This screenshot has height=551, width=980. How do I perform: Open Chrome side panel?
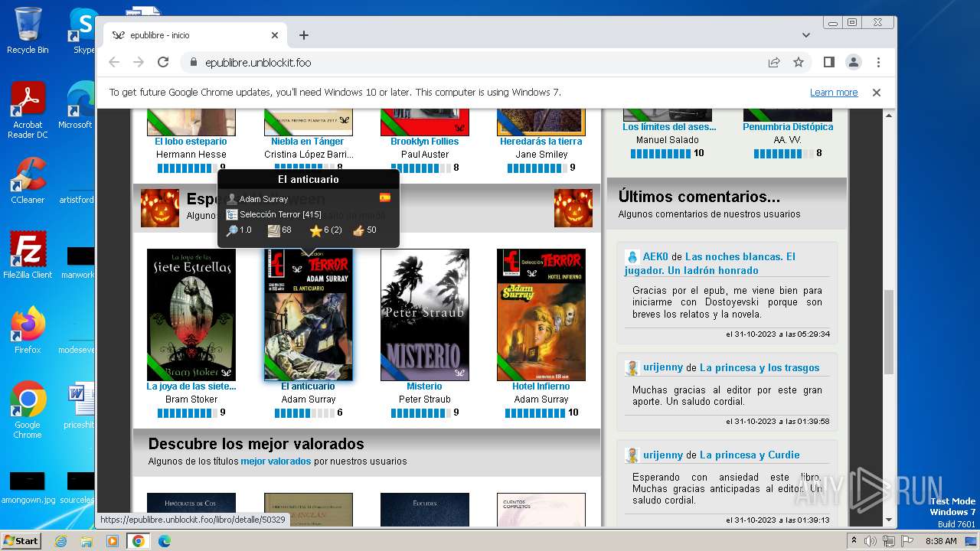click(x=828, y=62)
